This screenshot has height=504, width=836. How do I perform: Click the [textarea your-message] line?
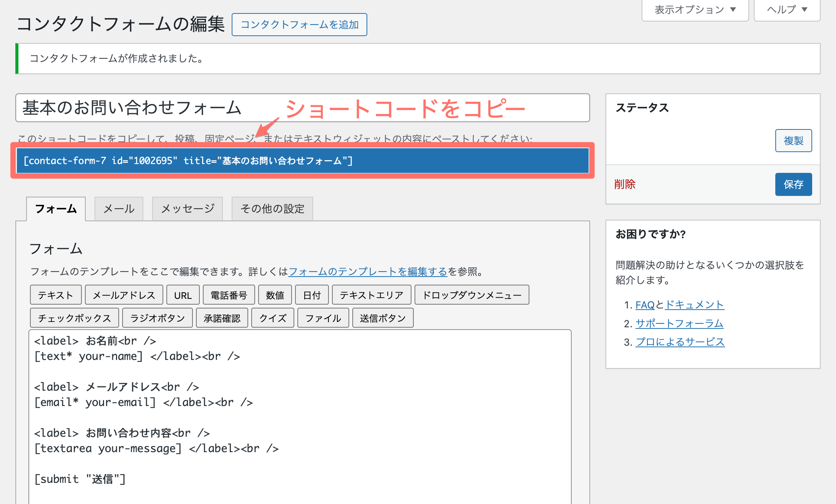coord(156,449)
